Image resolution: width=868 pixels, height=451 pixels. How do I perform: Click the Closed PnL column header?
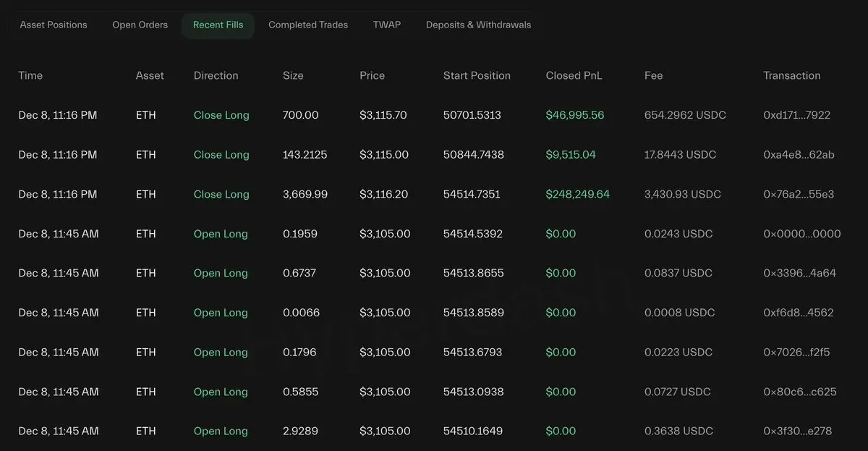tap(574, 75)
